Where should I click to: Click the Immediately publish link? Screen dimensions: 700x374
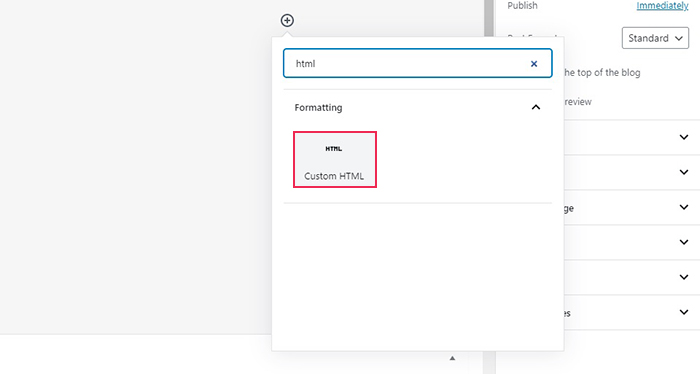(662, 5)
